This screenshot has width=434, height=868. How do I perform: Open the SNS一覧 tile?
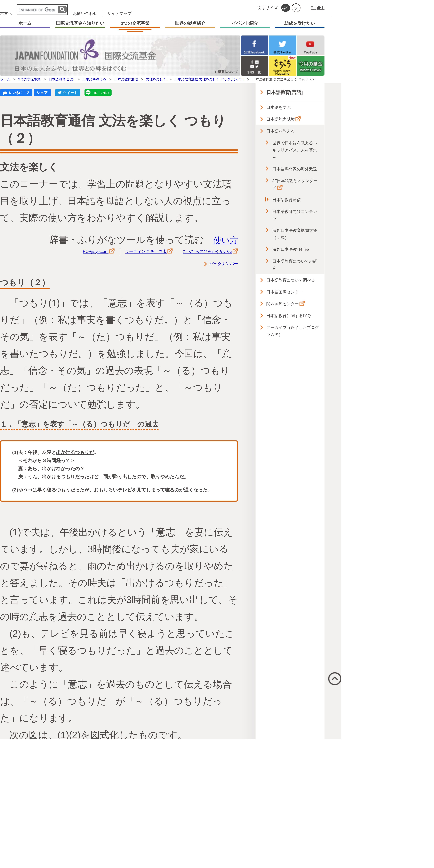tap(254, 66)
